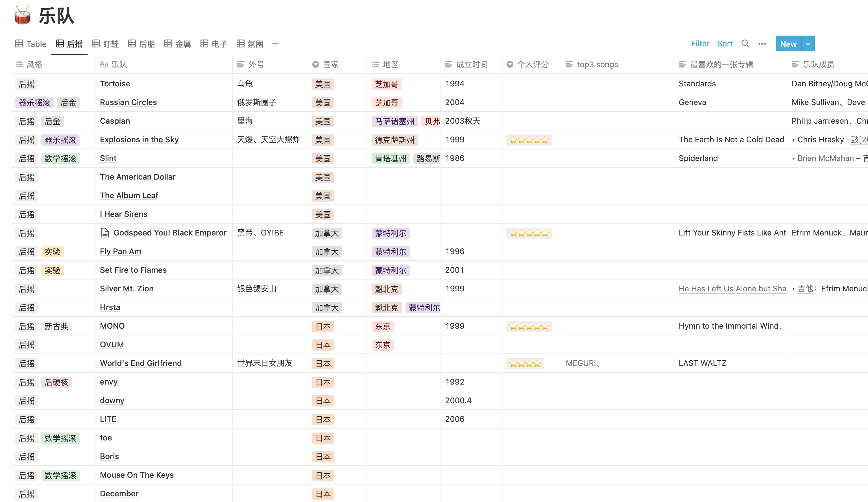Click the plus icon to add view

tap(274, 44)
